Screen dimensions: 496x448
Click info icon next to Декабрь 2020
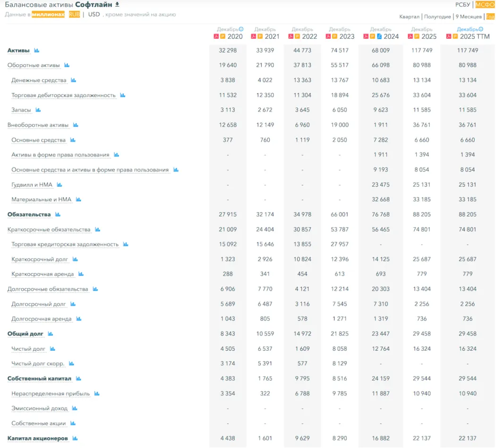[x=241, y=29]
